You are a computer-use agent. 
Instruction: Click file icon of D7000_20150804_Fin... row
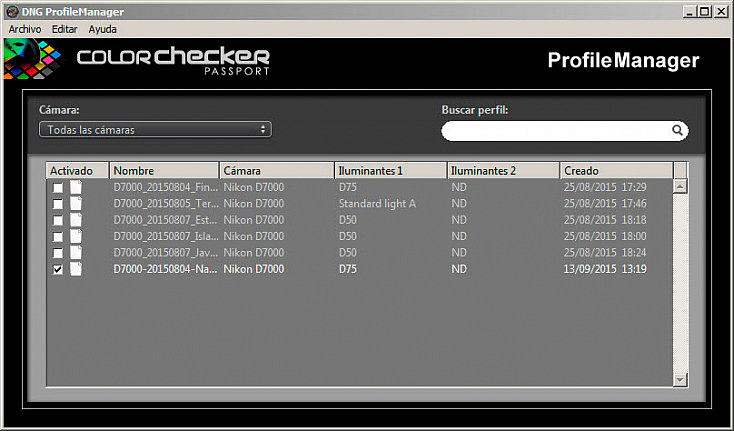[76, 187]
